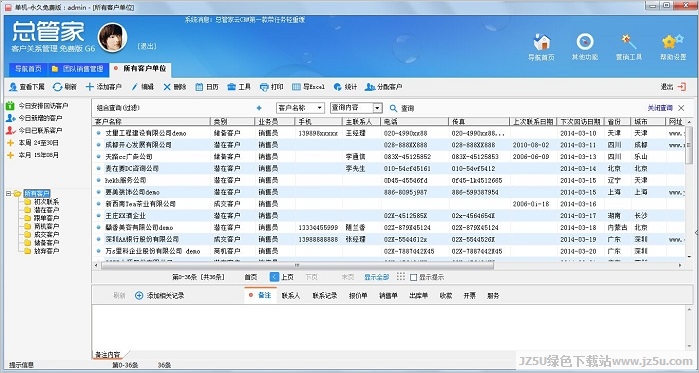Click the 删除 delete icon
Screen dimensions: 699x373
[167, 87]
